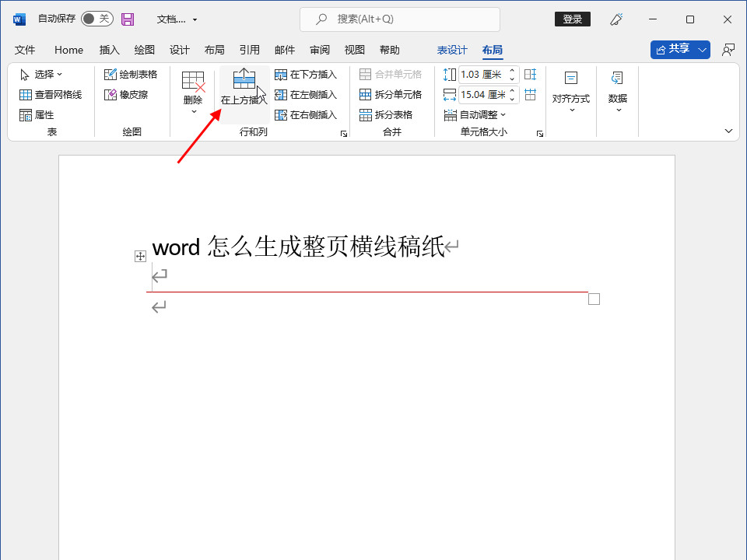Image resolution: width=747 pixels, height=560 pixels.
Task: Click the row height icon beside 1.03
Action: tap(449, 75)
